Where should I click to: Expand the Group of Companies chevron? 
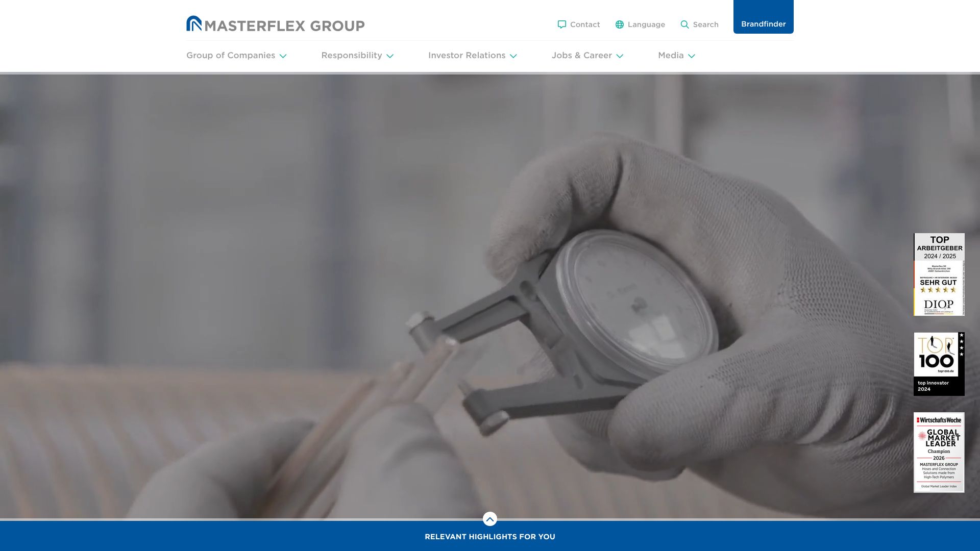pyautogui.click(x=283, y=56)
